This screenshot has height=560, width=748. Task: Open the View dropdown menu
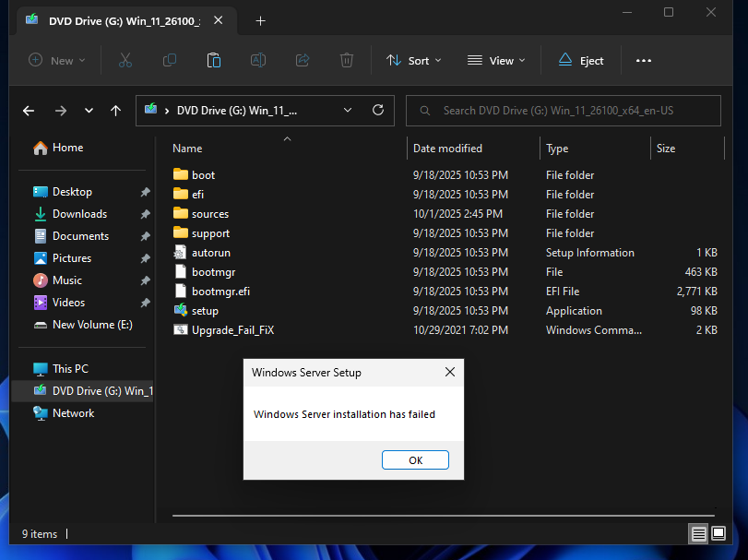click(x=496, y=61)
